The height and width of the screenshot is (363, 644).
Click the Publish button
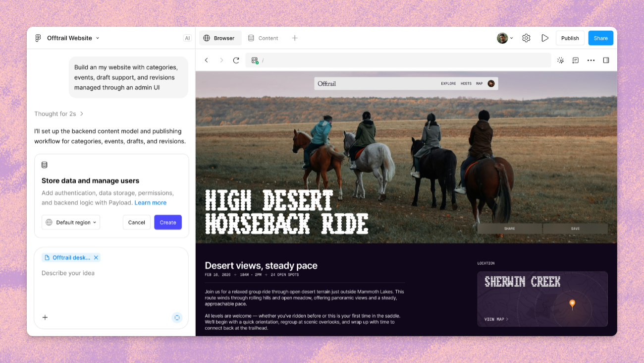(570, 38)
